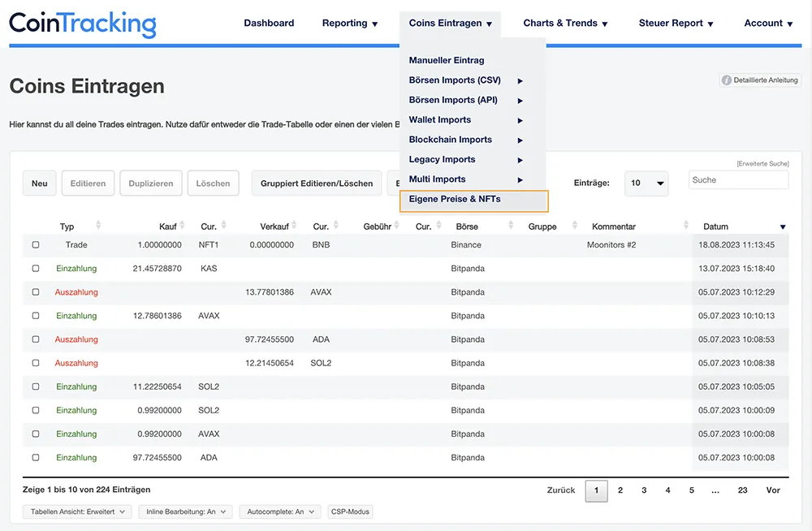Go to page 5
The image size is (812, 531).
[x=691, y=490]
